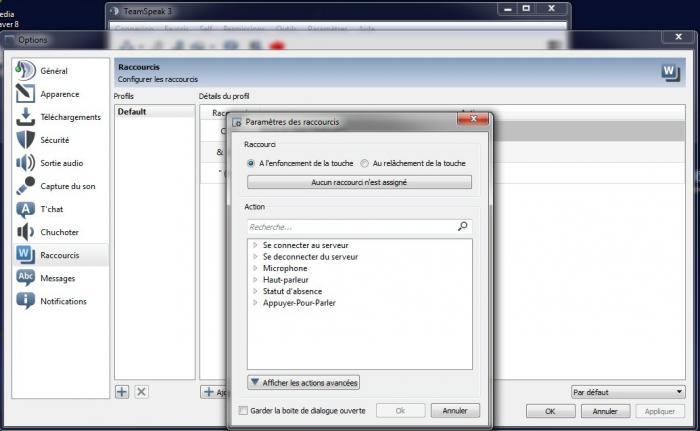Expand the Haut-parleur action node
Image resolution: width=700 pixels, height=431 pixels.
255,280
